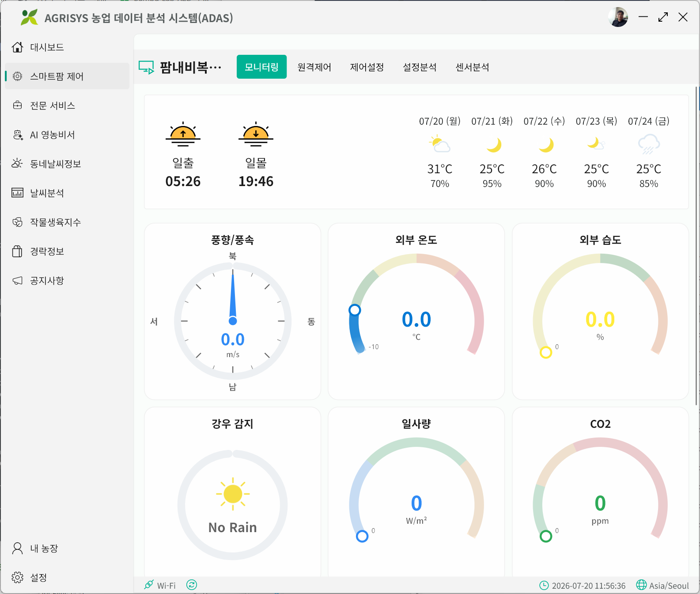Click the Wi-Fi status label
Screen dimensions: 700x594
click(x=166, y=586)
